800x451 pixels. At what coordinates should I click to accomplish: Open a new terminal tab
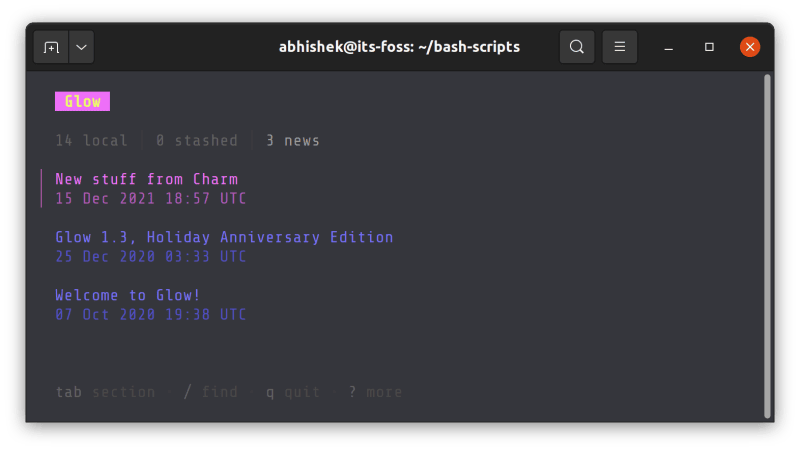click(52, 47)
